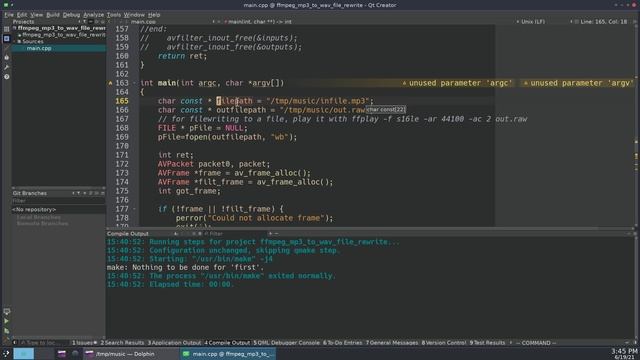Increase Compile Output font with plus button

[x=270, y=234]
